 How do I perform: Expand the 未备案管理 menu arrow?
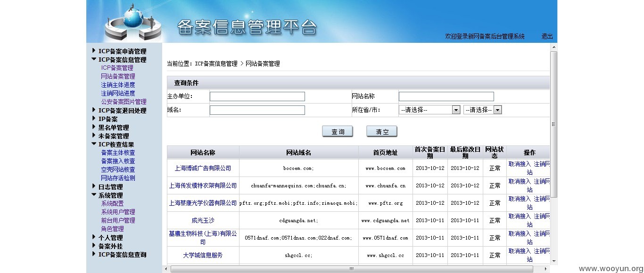(x=94, y=136)
